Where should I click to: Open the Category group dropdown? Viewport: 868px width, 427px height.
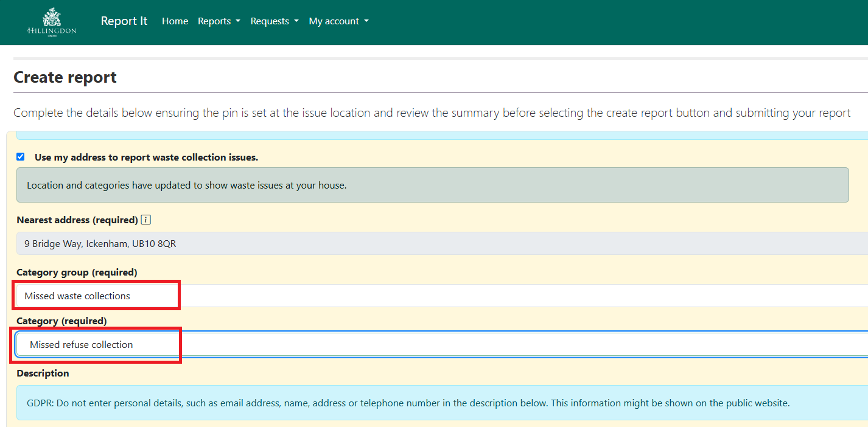click(x=442, y=296)
